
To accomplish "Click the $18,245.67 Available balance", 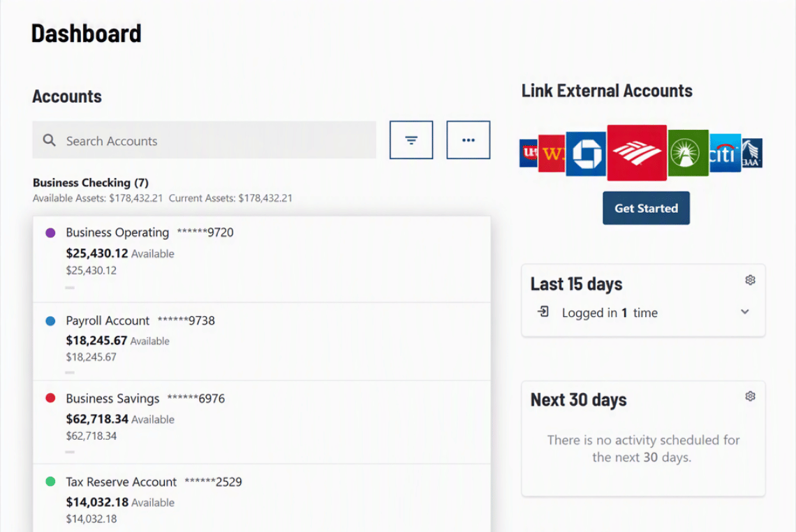I will [x=118, y=341].
